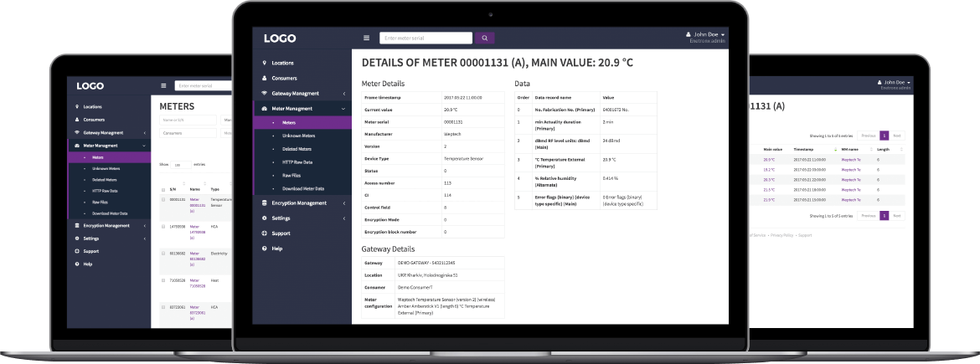Check the box for meter 00001131 row
The height and width of the screenshot is (364, 980).
163,200
